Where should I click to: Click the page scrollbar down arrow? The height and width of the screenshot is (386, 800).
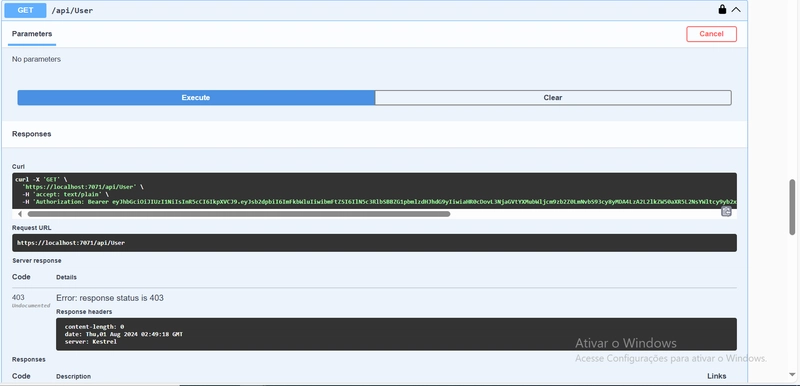pyautogui.click(x=792, y=375)
